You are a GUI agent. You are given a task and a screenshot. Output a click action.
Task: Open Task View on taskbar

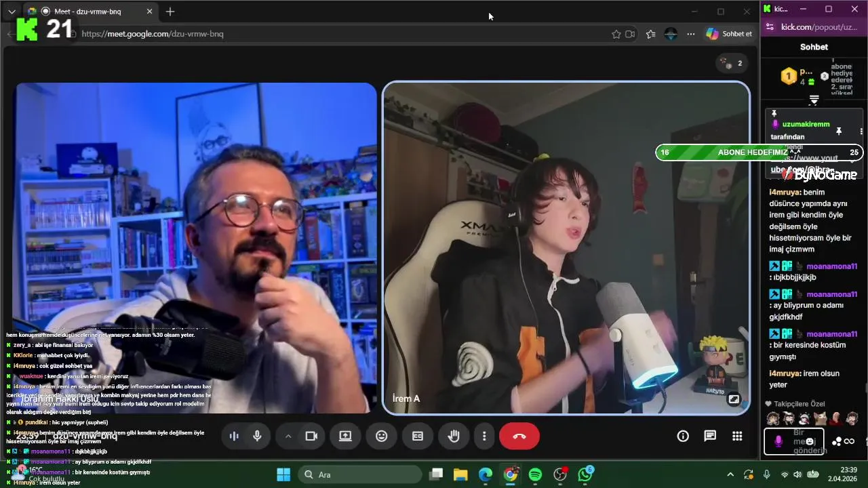(x=436, y=474)
